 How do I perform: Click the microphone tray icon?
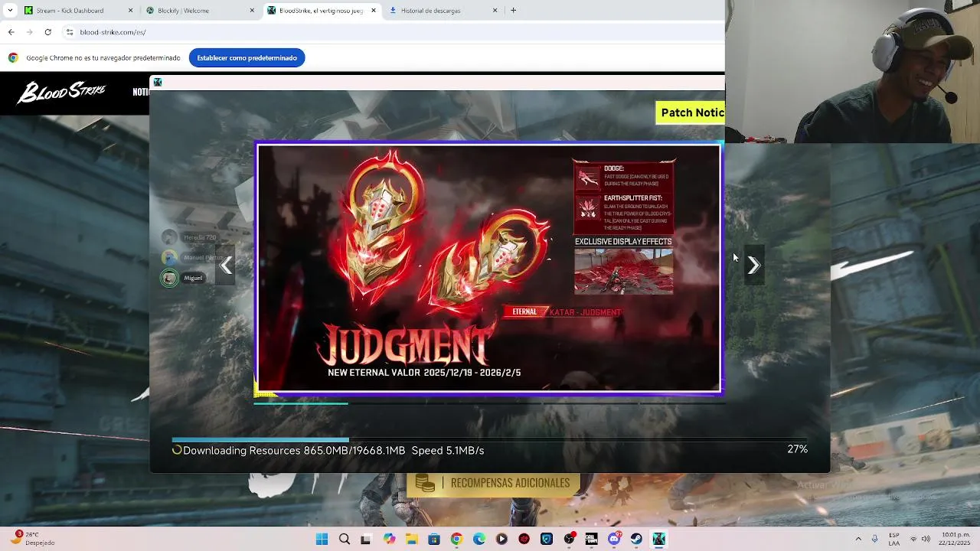point(875,539)
